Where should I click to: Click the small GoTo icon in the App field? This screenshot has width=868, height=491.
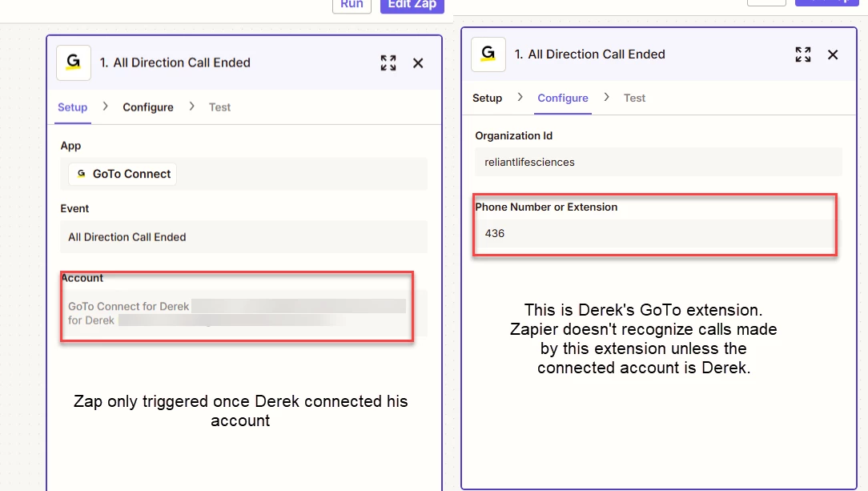point(82,174)
